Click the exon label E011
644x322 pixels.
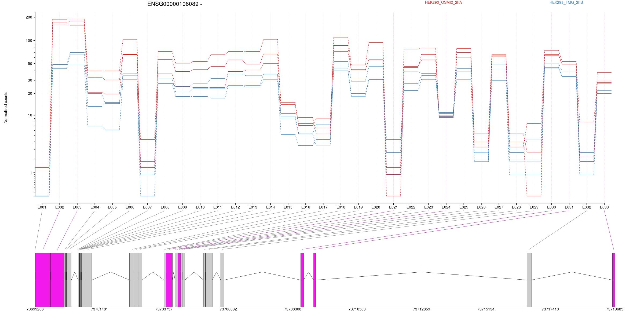coord(218,207)
